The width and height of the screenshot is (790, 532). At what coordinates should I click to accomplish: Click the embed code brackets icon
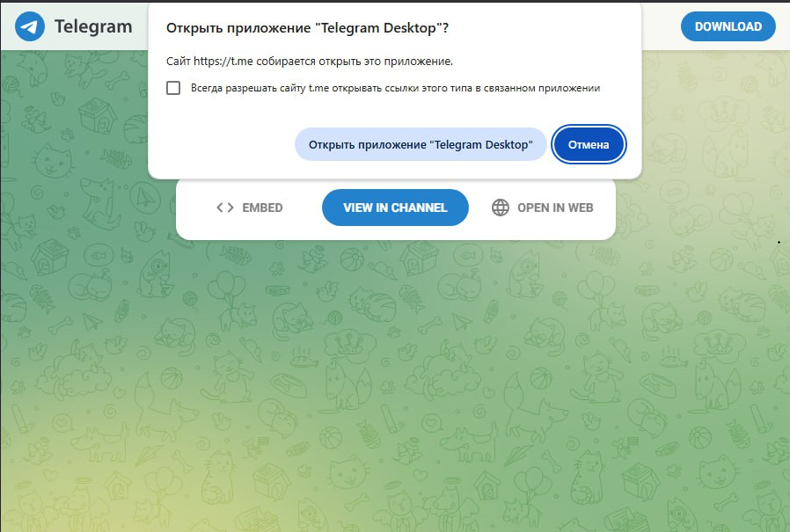224,208
